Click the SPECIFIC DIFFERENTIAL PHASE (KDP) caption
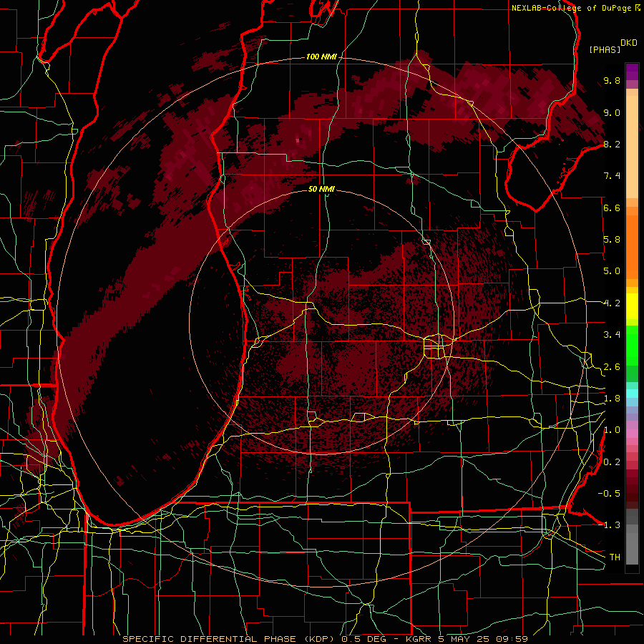This screenshot has width=644, height=644. click(x=228, y=639)
